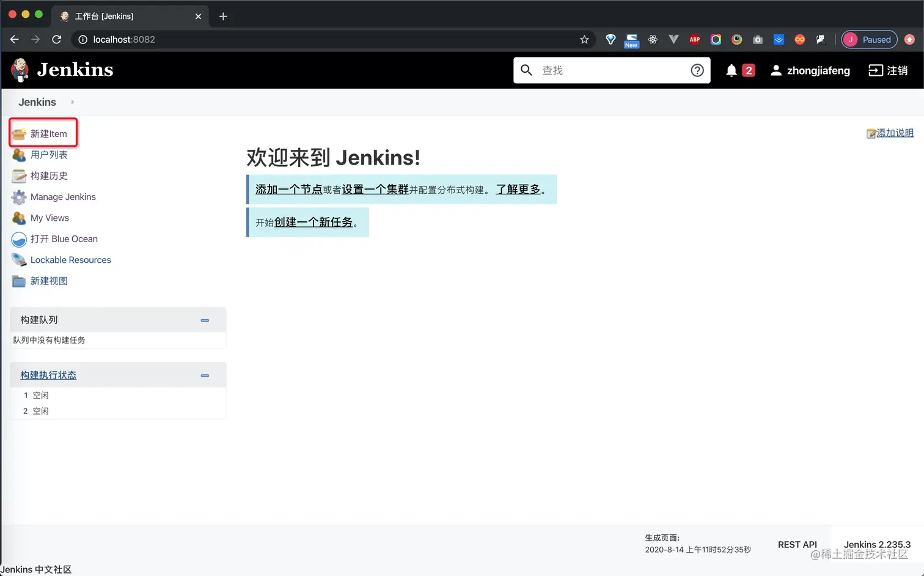Click the 添加说明 link
924x576 pixels.
pos(895,133)
